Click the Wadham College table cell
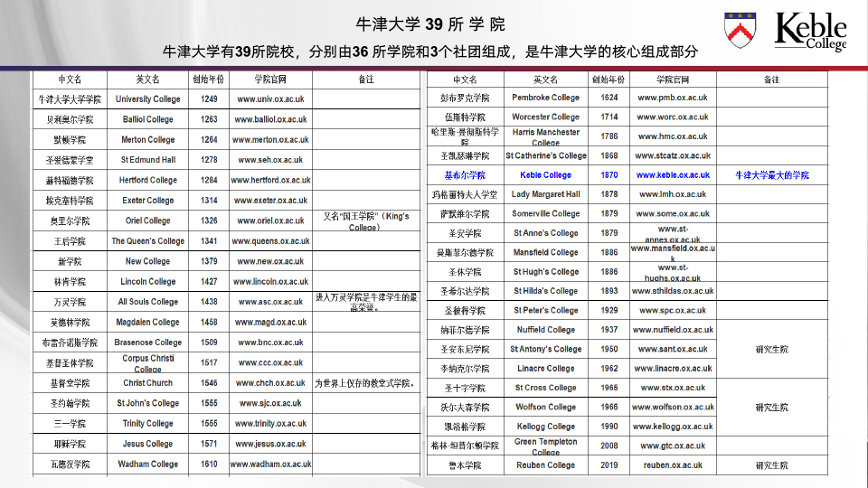 click(x=147, y=465)
